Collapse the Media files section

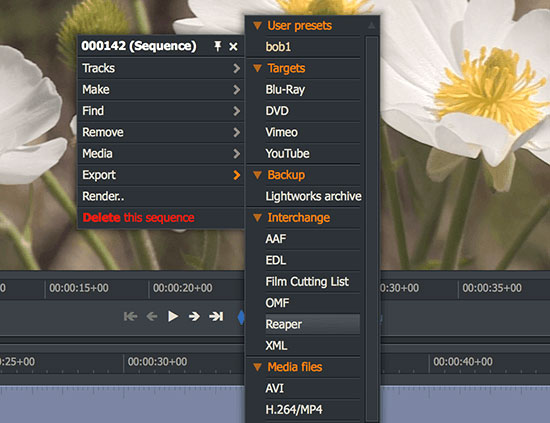point(257,367)
